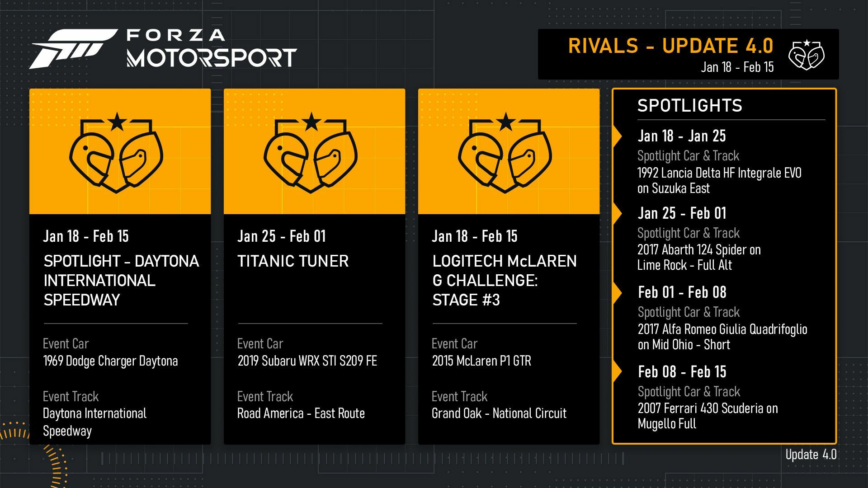Click the orange arrow beside Feb 01 - Feb 08
The image size is (868, 488).
617,293
